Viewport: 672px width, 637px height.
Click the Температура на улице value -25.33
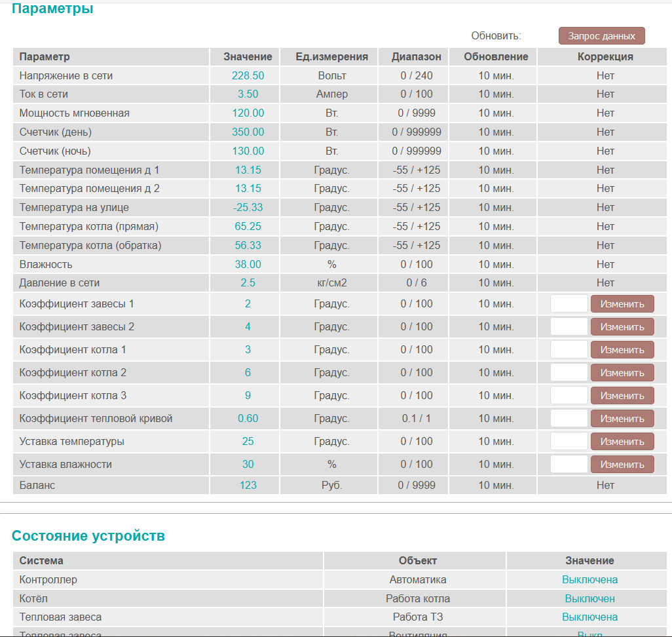pos(248,208)
